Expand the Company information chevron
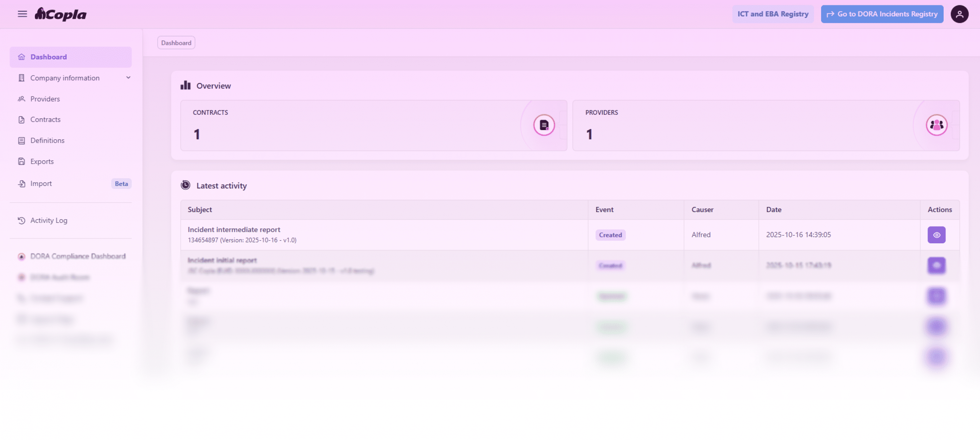This screenshot has height=440, width=980. [x=128, y=78]
